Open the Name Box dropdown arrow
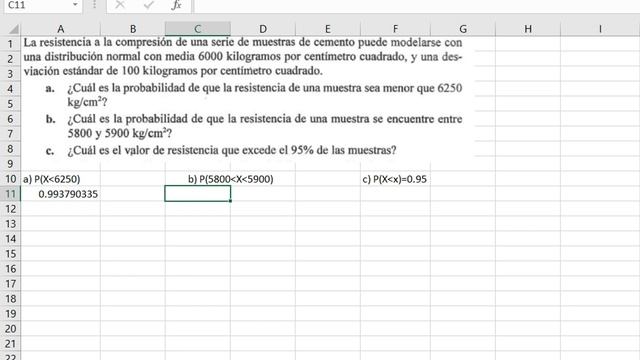Screen dimensions: 640x360 75,4
